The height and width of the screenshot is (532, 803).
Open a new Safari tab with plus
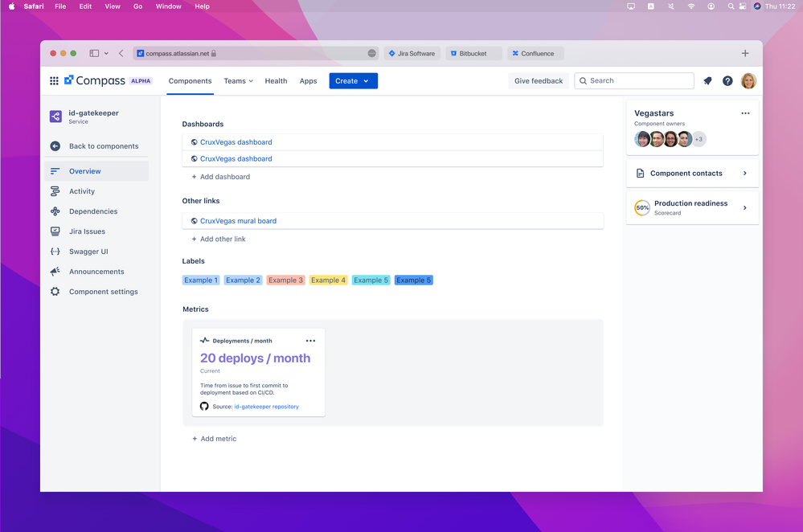coord(745,53)
